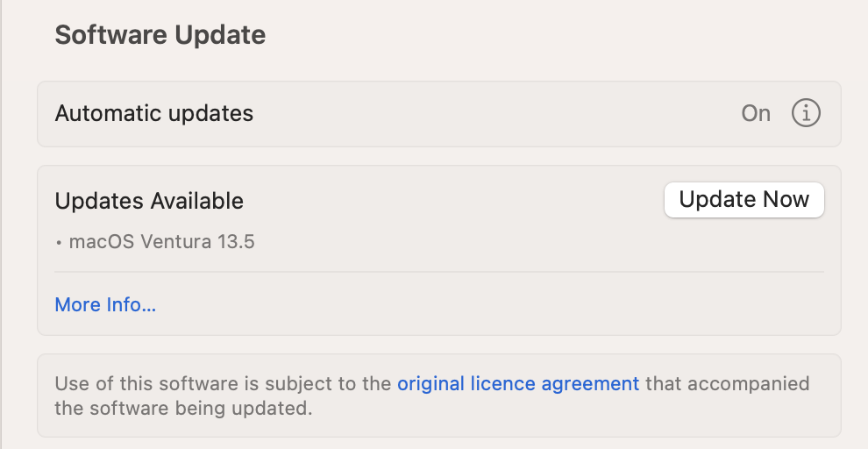Click the Update Now button
The image size is (868, 449).
[x=744, y=200]
